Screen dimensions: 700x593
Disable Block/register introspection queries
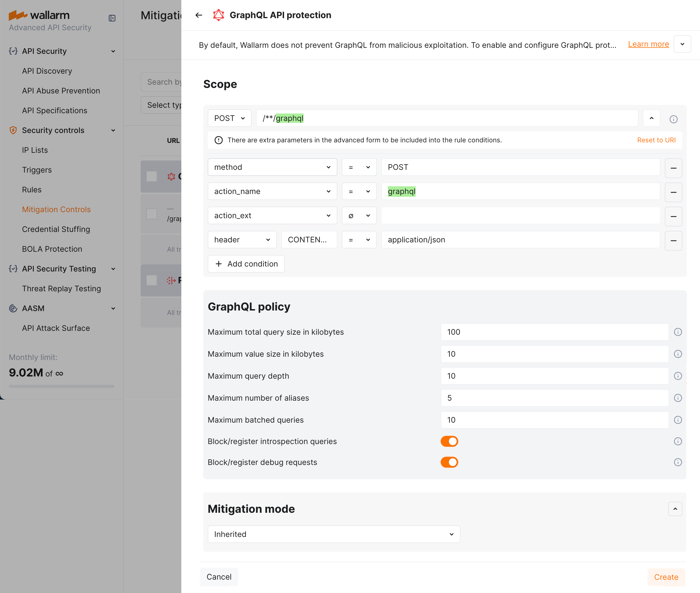(x=449, y=441)
